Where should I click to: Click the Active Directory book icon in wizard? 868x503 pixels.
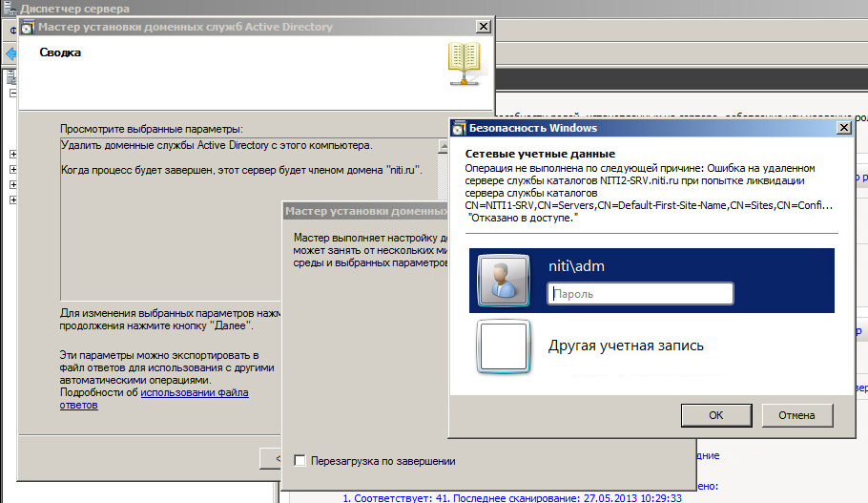(x=465, y=63)
